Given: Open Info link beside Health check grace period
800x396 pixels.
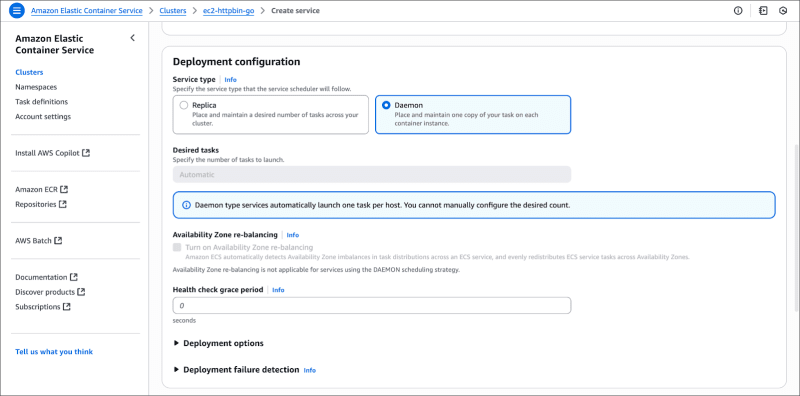Looking at the screenshot, I should tap(278, 290).
